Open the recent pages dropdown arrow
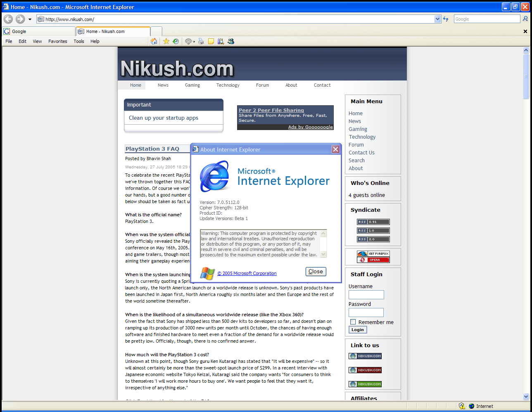The width and height of the screenshot is (532, 412). 30,19
